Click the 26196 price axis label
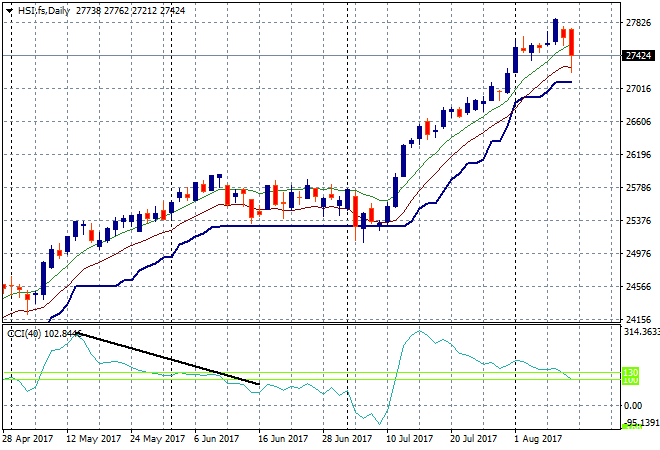 click(636, 155)
